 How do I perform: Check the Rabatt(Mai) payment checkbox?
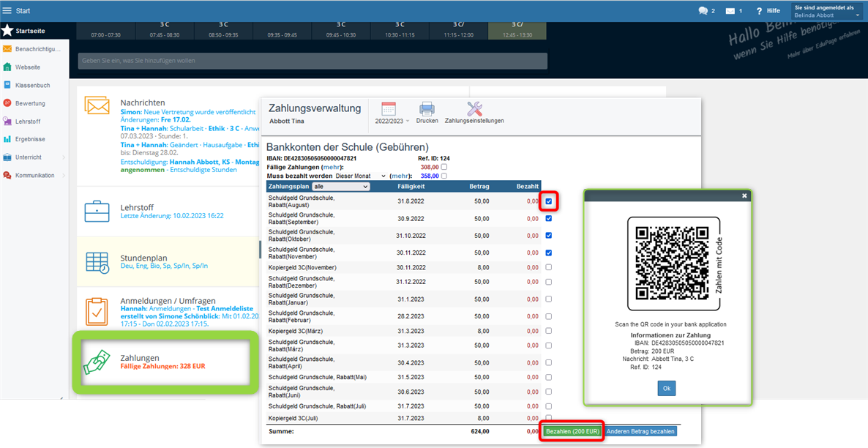coord(549,377)
